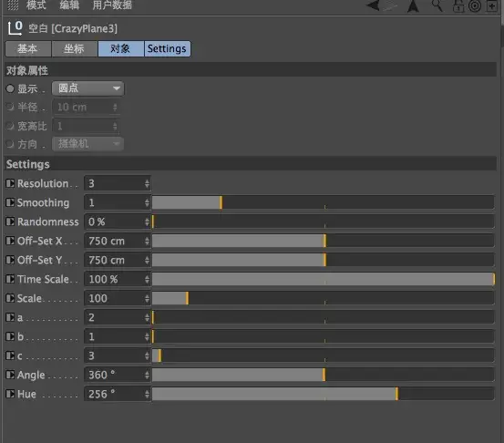Click the Off-Set Y 750 cm field

[118, 260]
